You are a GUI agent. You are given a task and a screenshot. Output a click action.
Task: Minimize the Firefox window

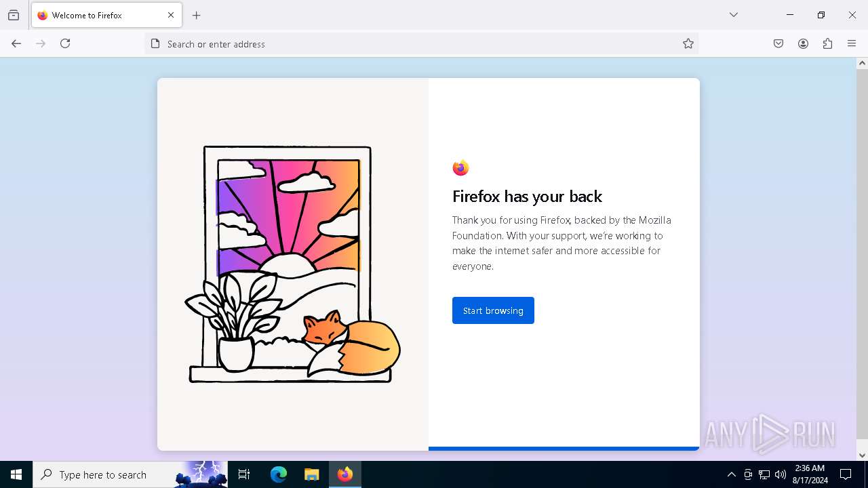[790, 15]
